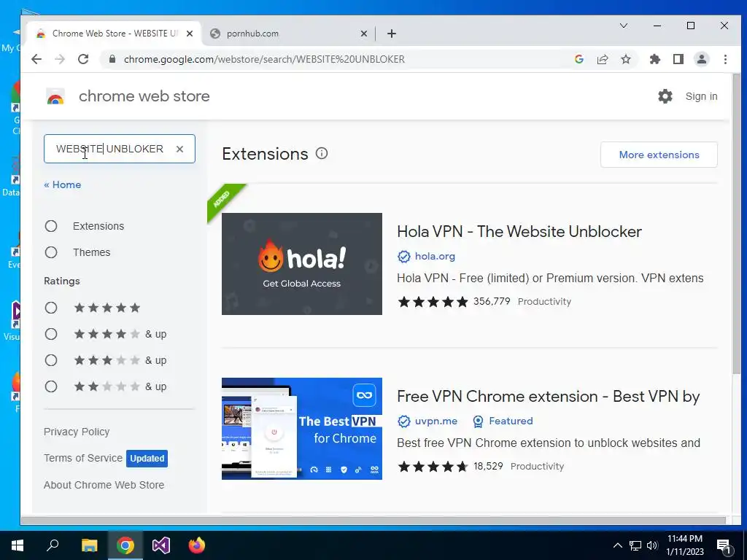Switch to the Chrome Web Store tab
The image size is (747, 560).
[115, 34]
